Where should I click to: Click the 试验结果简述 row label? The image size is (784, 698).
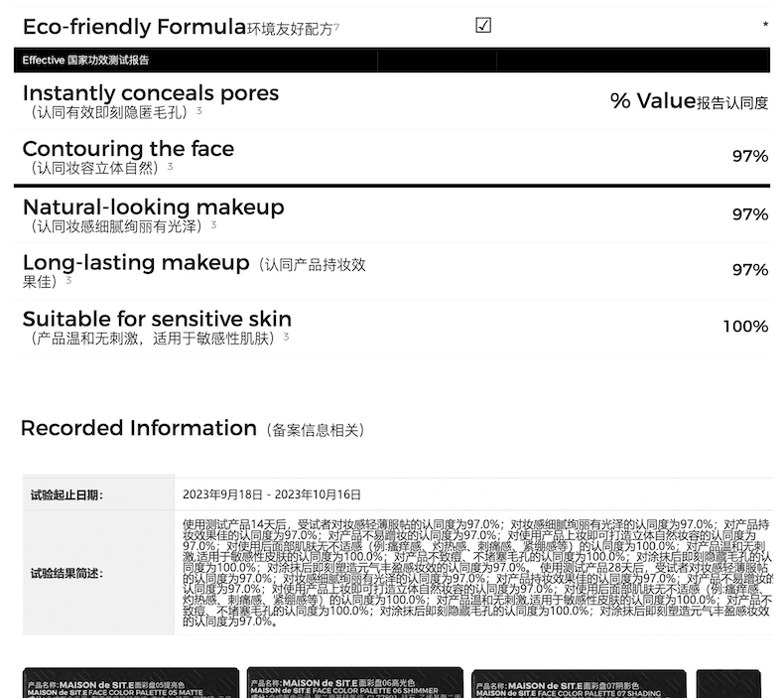pyautogui.click(x=66, y=573)
